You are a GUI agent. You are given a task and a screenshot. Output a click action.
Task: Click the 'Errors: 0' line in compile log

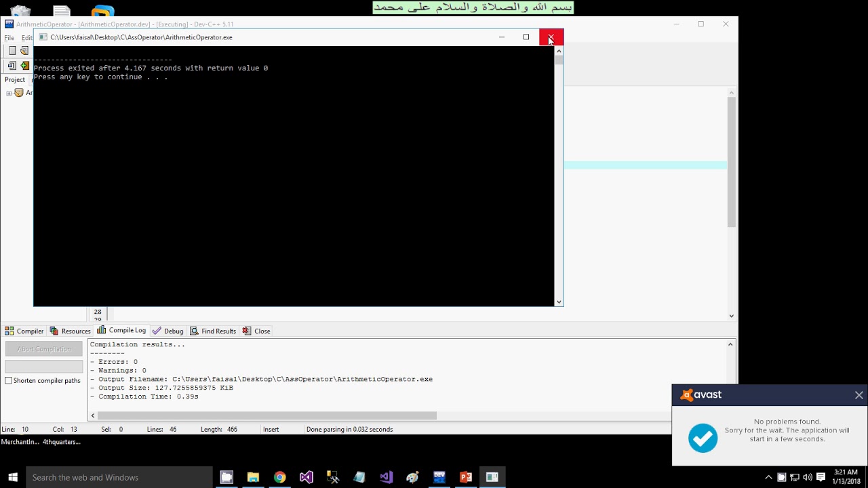[x=114, y=362]
